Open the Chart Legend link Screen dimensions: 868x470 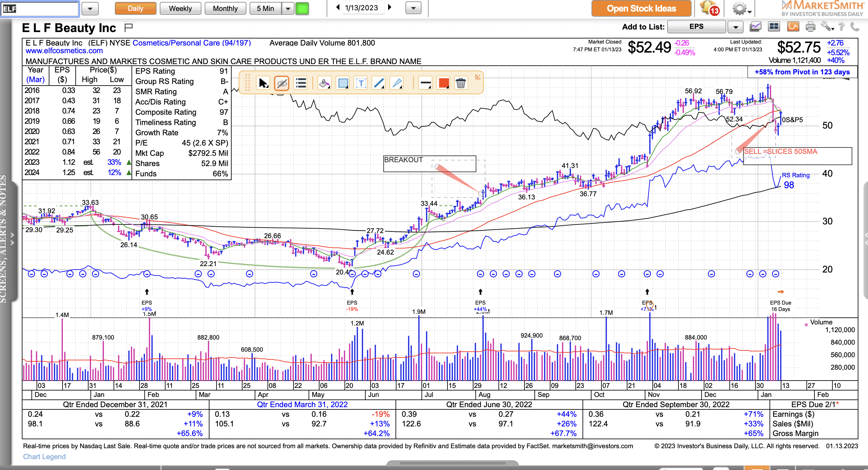pyautogui.click(x=44, y=457)
